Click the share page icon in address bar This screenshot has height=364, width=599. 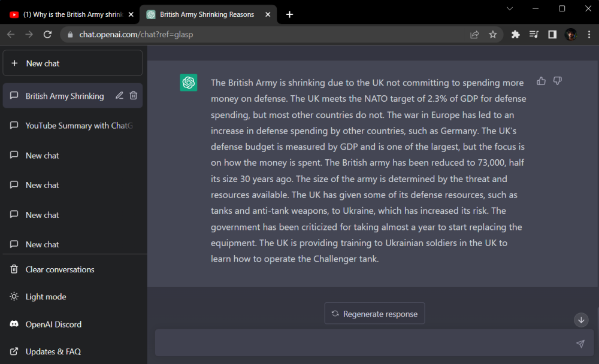474,35
